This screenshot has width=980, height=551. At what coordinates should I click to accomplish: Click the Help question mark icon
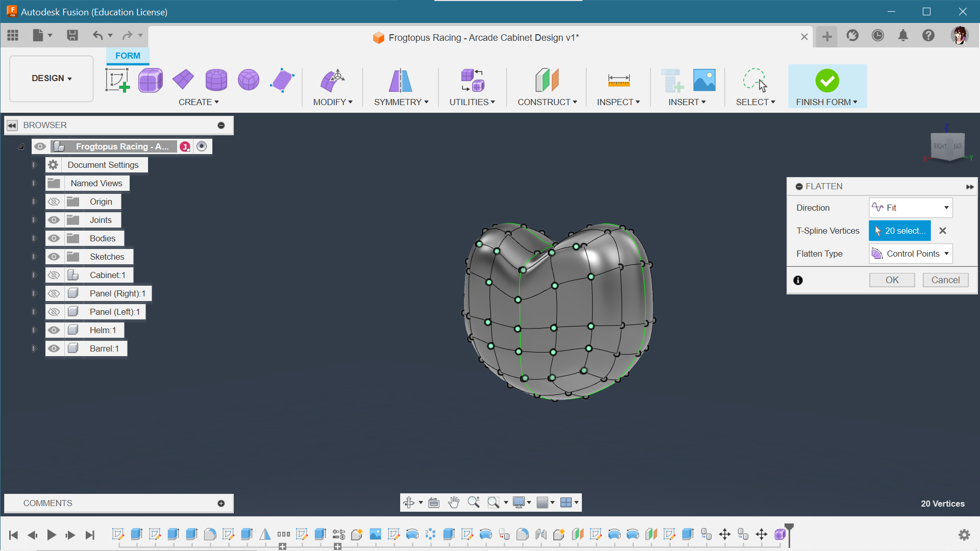pyautogui.click(x=928, y=35)
